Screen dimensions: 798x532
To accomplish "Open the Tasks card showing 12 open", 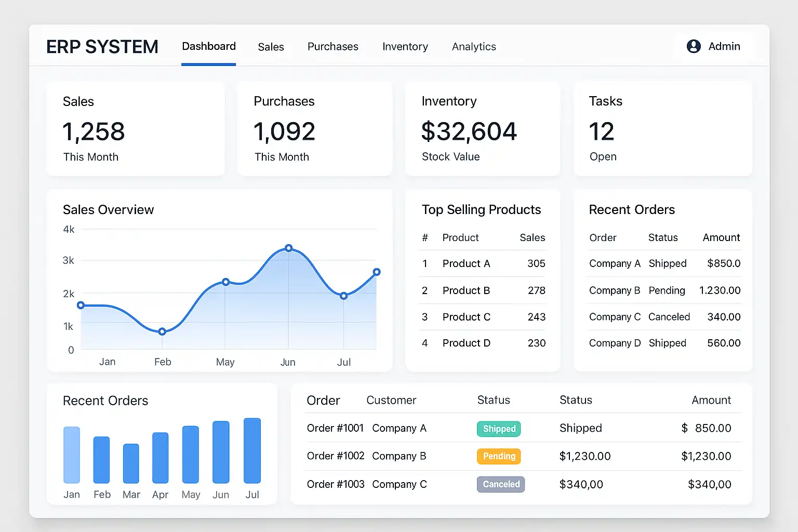I will pyautogui.click(x=662, y=128).
